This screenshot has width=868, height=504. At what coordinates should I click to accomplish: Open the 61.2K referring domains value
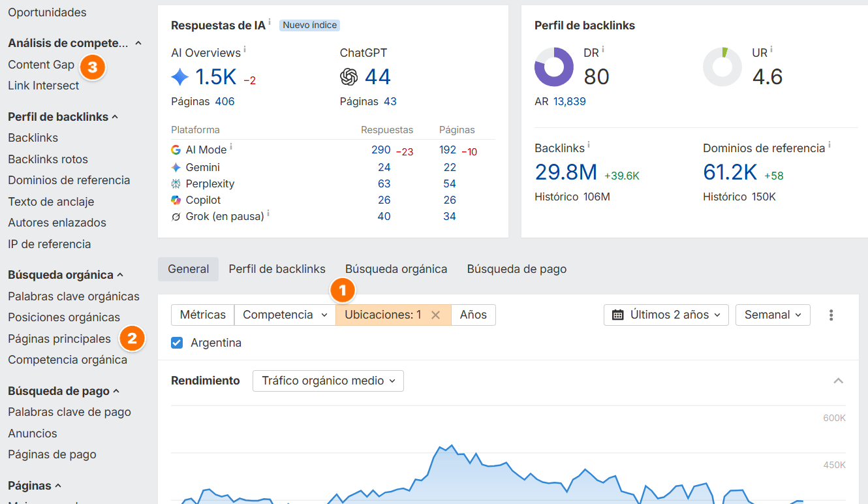point(730,172)
